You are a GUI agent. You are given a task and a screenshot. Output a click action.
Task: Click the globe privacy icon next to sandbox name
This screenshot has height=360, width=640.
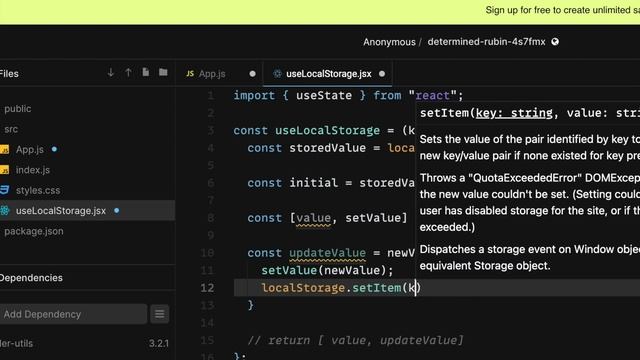pyautogui.click(x=555, y=42)
